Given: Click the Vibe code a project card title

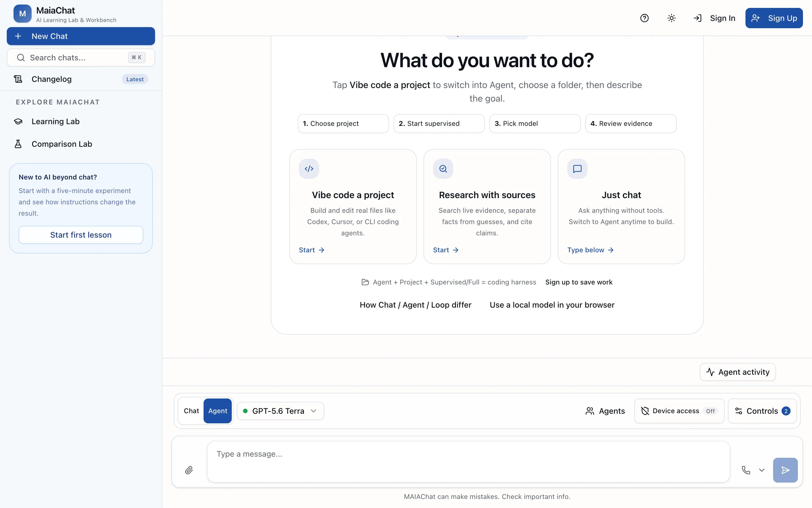Looking at the screenshot, I should (x=353, y=195).
